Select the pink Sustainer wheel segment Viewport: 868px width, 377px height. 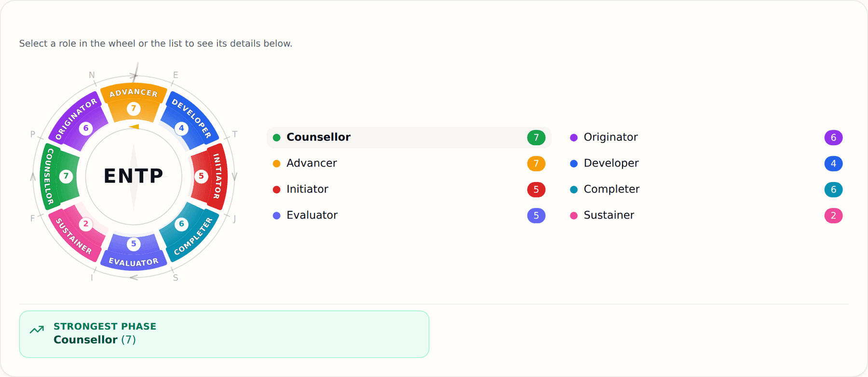tap(78, 233)
